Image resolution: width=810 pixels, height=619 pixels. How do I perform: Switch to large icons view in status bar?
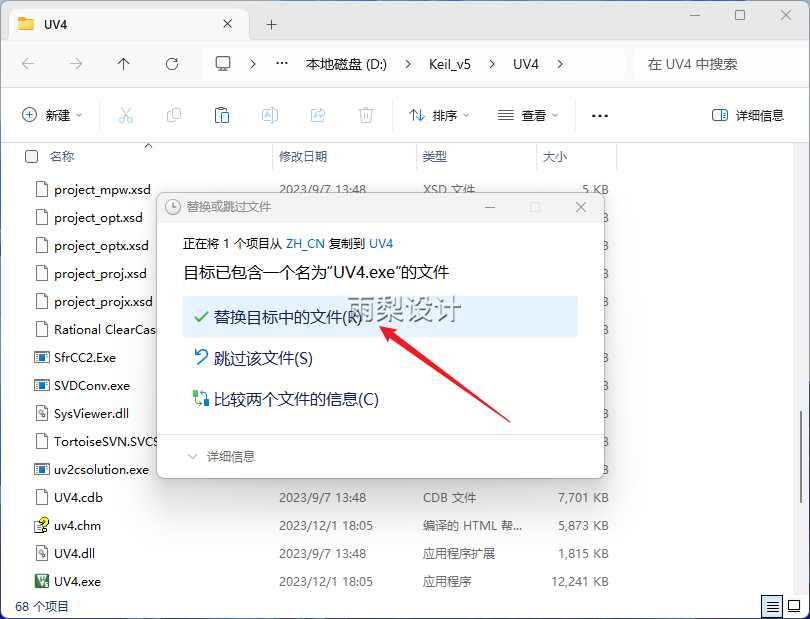pos(793,606)
